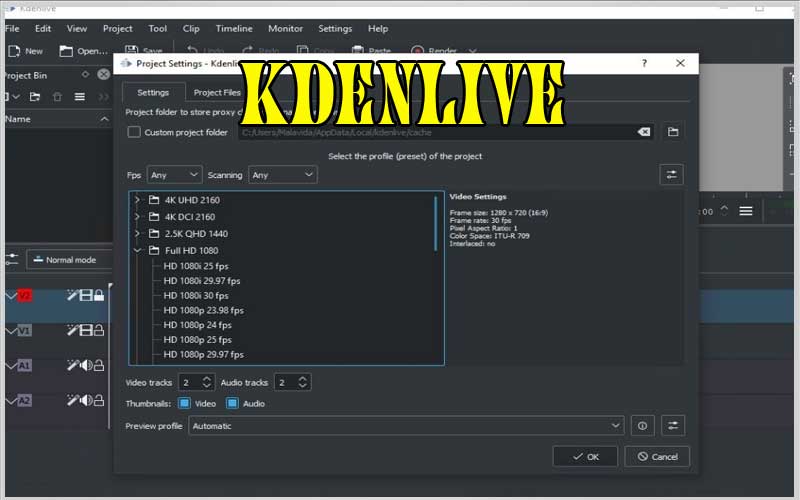Manage preview profiles with sliders icon
Image resolution: width=800 pixels, height=500 pixels.
[x=673, y=426]
